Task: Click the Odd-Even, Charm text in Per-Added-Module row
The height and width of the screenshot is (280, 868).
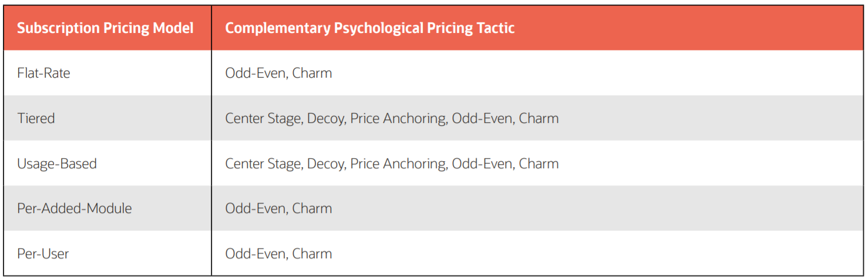Action: coord(278,208)
